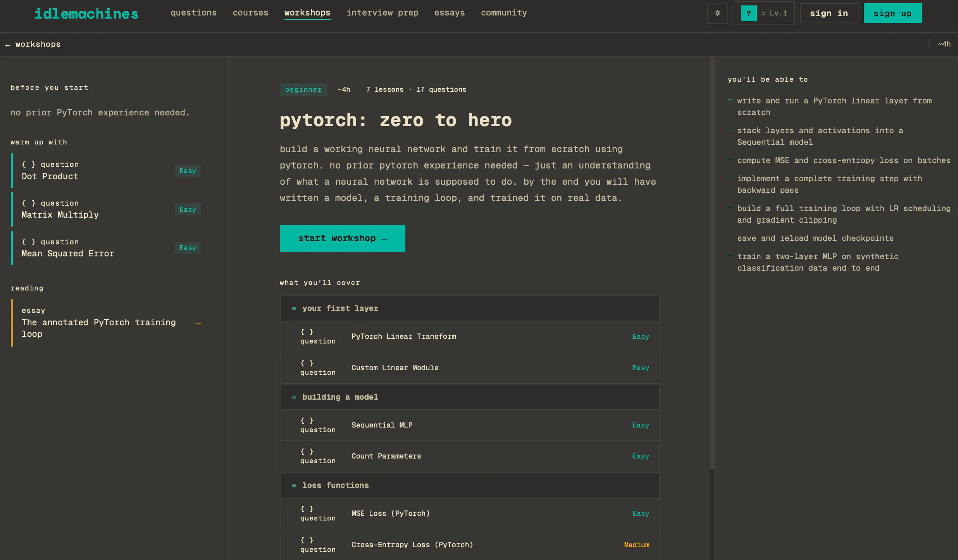Click braces icon beside PyTorch Linear Transform
This screenshot has width=958, height=560.
point(307,332)
